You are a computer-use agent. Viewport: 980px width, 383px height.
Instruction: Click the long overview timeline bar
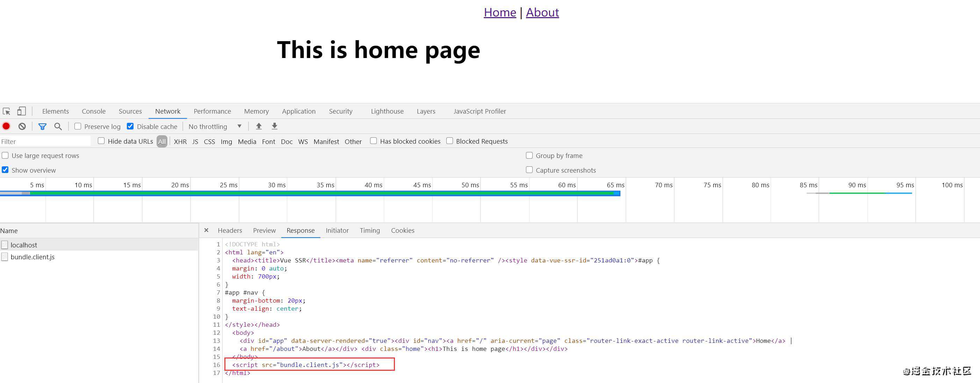(310, 194)
